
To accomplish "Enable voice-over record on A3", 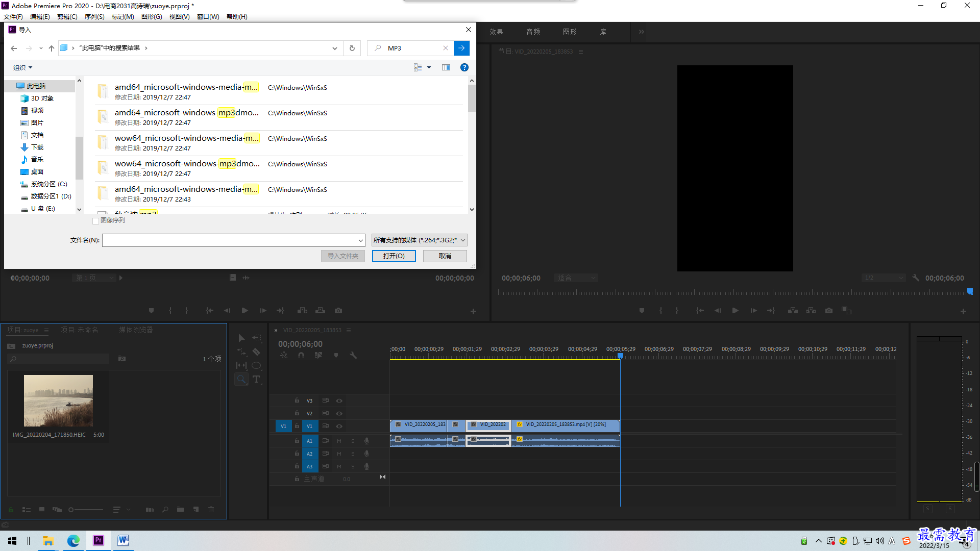I will [366, 466].
